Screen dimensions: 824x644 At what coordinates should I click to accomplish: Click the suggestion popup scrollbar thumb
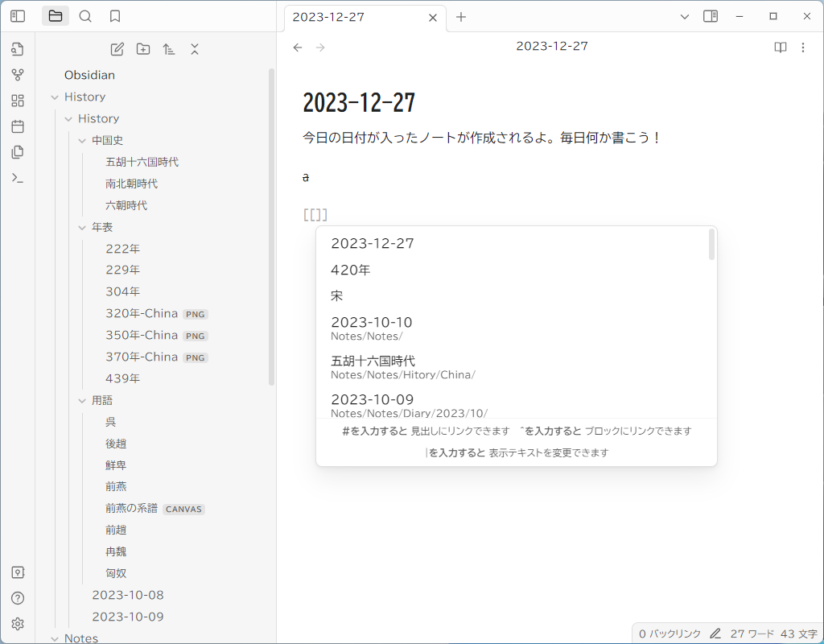[x=711, y=245]
